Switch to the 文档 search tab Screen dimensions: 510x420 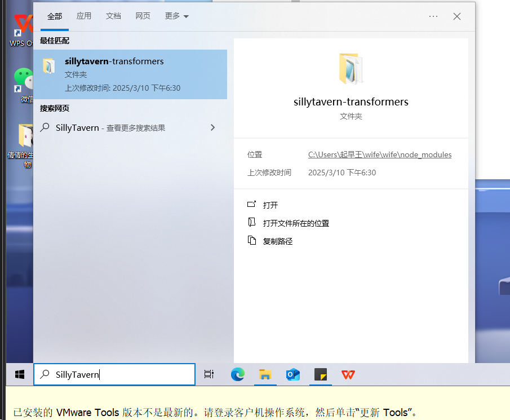point(113,16)
